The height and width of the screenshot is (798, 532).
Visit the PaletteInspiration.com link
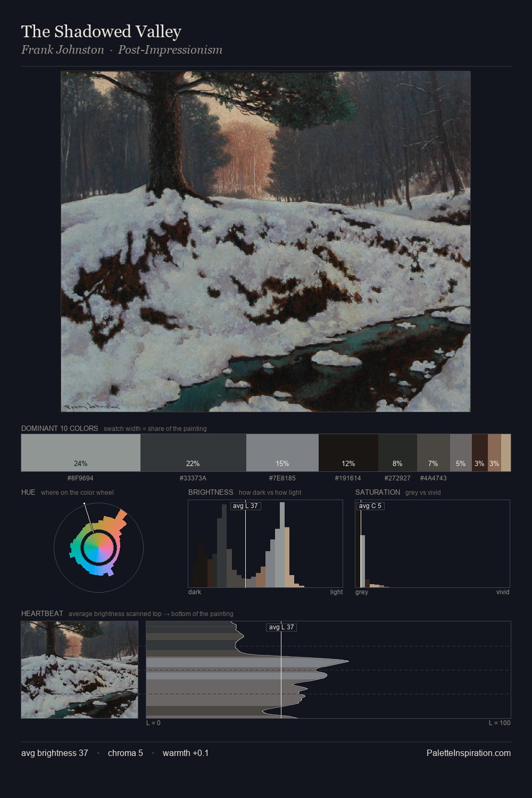pos(469,753)
